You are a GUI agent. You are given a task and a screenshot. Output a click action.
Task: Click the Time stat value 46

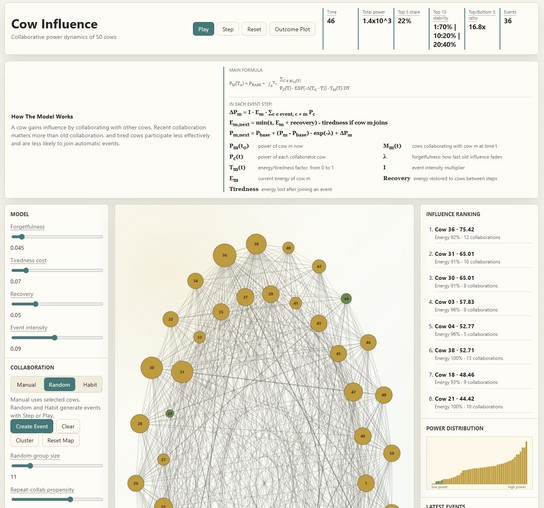click(331, 21)
